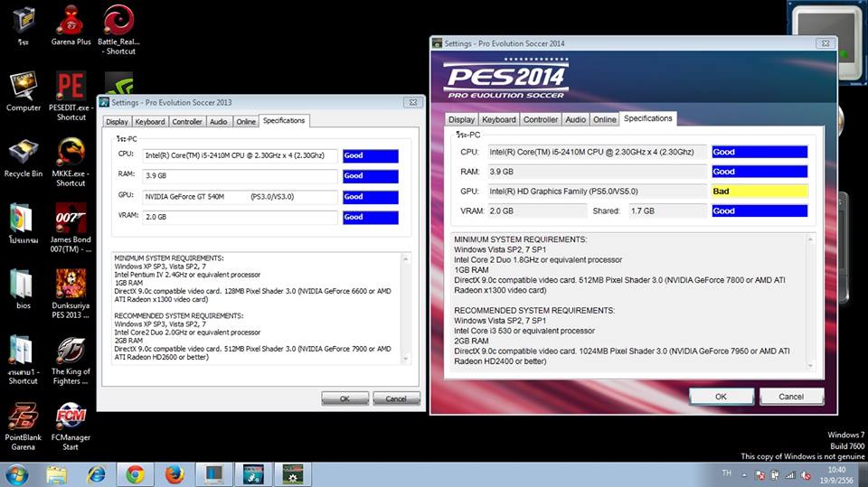Select Specifications tab in PES 2014 settings
Viewport: 868px width, 487px height.
[647, 118]
